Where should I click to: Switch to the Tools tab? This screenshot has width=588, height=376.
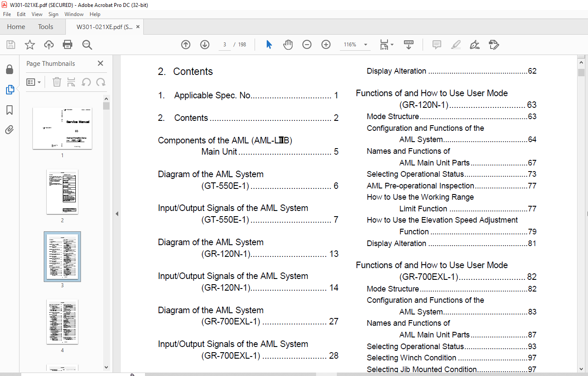click(x=45, y=27)
